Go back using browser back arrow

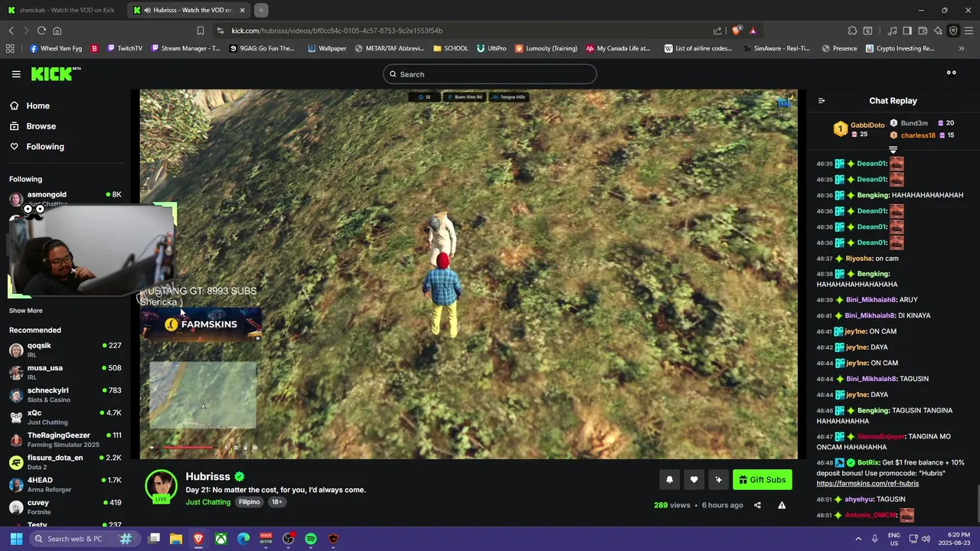pyautogui.click(x=11, y=31)
